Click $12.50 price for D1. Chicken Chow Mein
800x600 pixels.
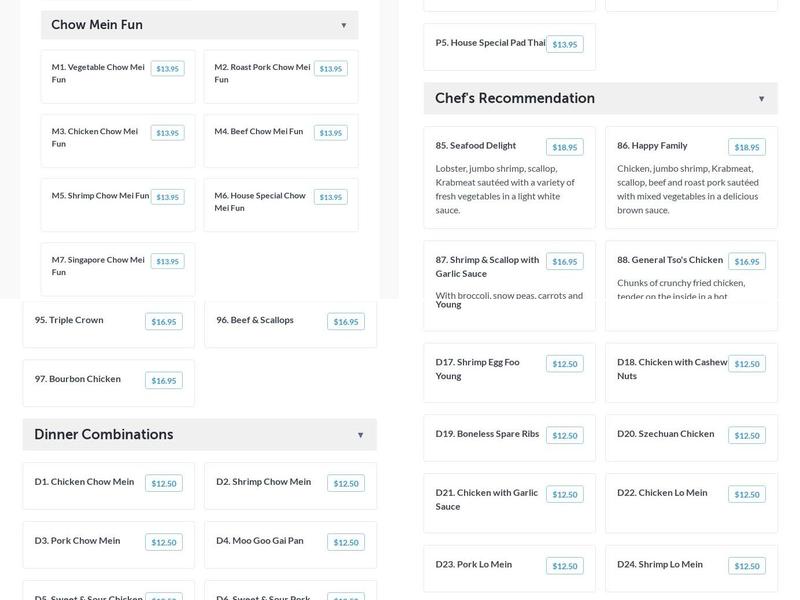(x=163, y=484)
